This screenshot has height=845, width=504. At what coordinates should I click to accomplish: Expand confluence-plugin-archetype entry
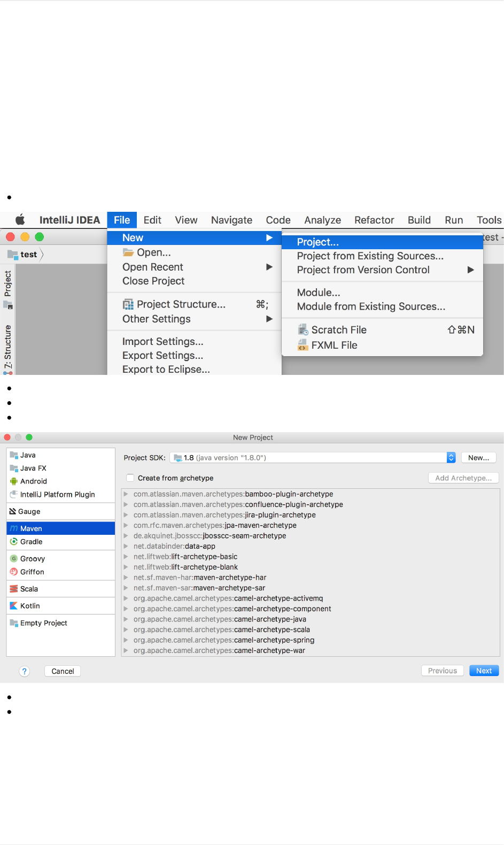tap(126, 504)
